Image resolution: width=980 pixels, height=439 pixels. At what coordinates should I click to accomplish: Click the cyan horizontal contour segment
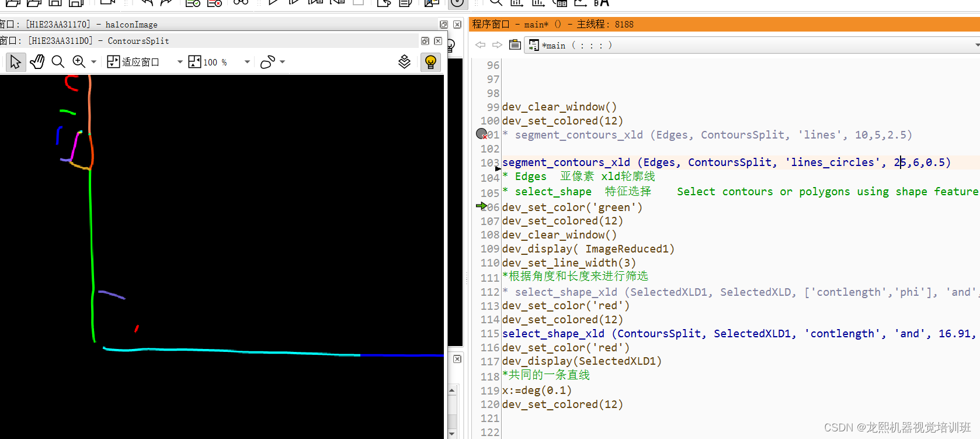[x=232, y=351]
